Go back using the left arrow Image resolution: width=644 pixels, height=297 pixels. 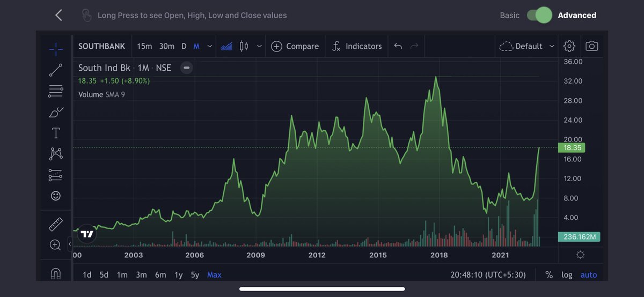point(59,15)
